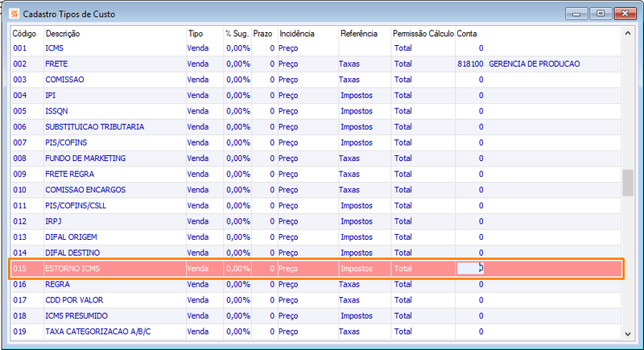Click the scrollbar down arrow
The image size is (644, 350).
628,334
